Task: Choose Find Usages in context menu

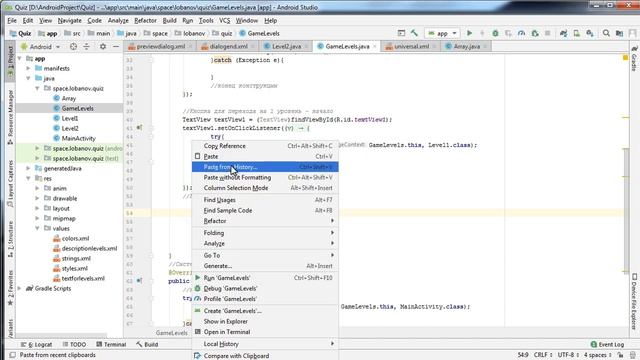Action: (x=265, y=200)
